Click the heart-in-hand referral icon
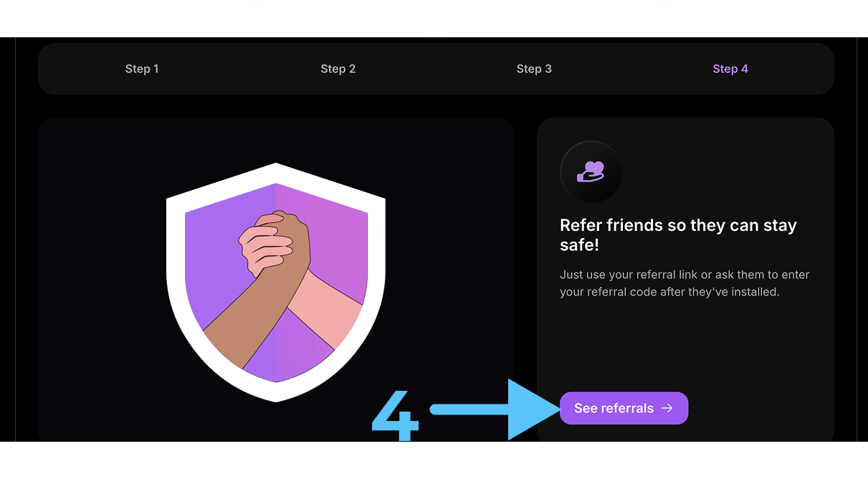The width and height of the screenshot is (868, 479). pyautogui.click(x=591, y=172)
